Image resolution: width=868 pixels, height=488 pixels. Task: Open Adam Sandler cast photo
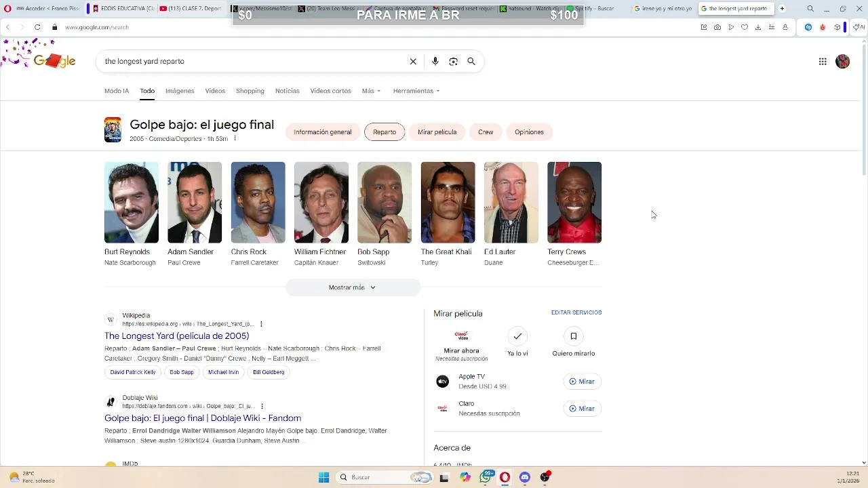[195, 203]
